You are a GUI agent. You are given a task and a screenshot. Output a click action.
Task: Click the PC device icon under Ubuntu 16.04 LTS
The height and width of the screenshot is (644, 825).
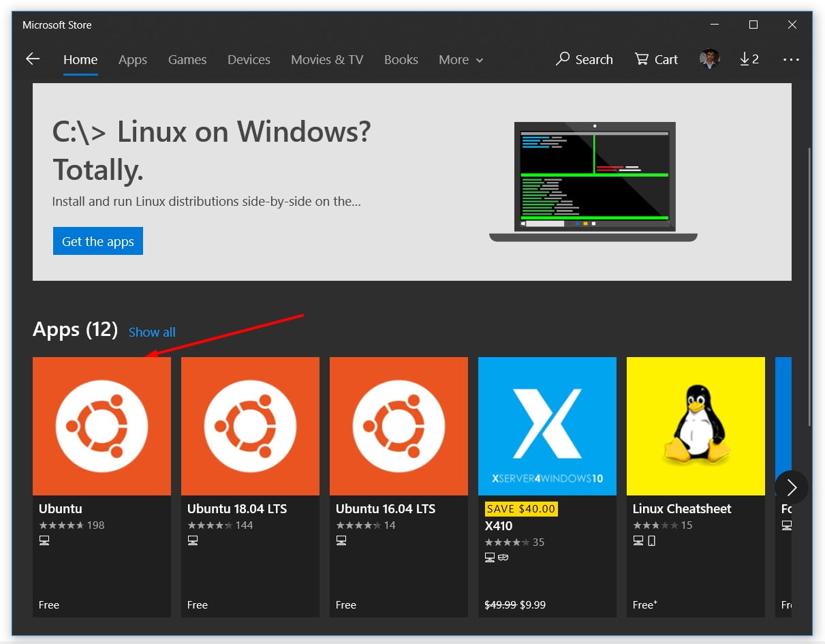click(341, 540)
